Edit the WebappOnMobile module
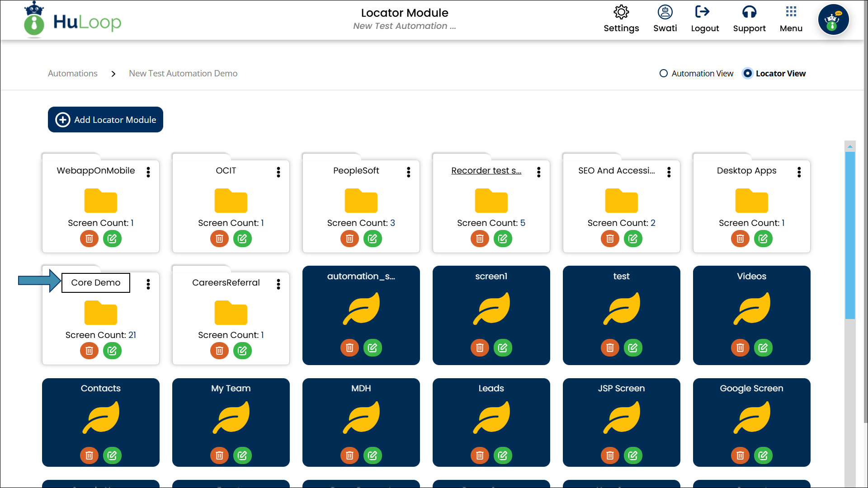 click(112, 239)
